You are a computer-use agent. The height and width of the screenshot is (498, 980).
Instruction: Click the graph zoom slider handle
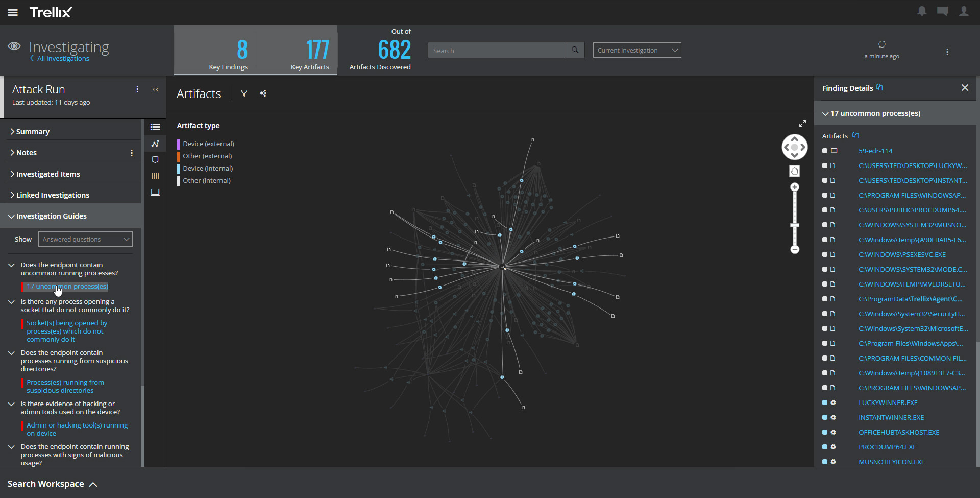click(795, 225)
